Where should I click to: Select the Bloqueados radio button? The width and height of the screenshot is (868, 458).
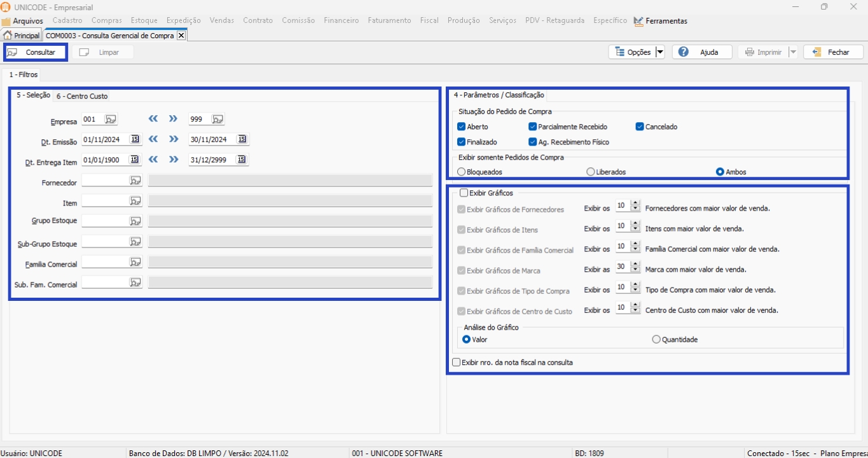click(x=462, y=172)
